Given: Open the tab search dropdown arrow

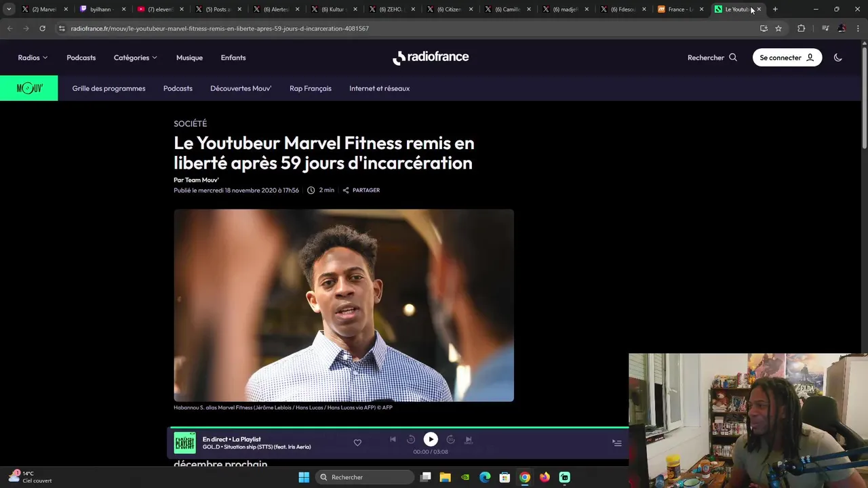Looking at the screenshot, I should point(9,9).
